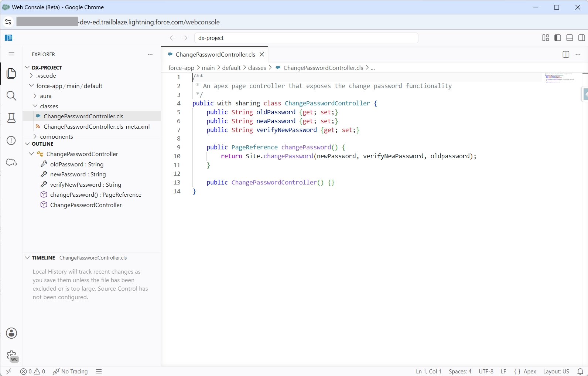Click LF end of line sequence
Image resolution: width=588 pixels, height=376 pixels.
503,371
